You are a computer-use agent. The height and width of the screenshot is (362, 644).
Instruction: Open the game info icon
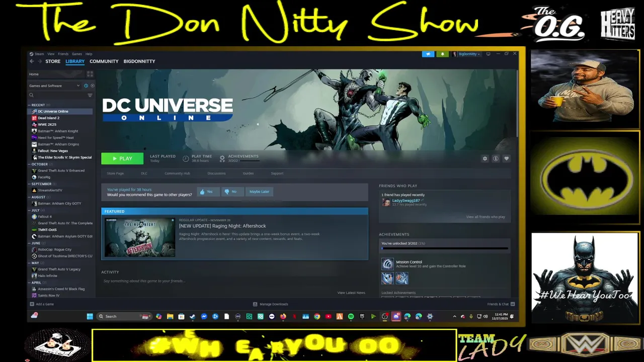[x=496, y=158]
